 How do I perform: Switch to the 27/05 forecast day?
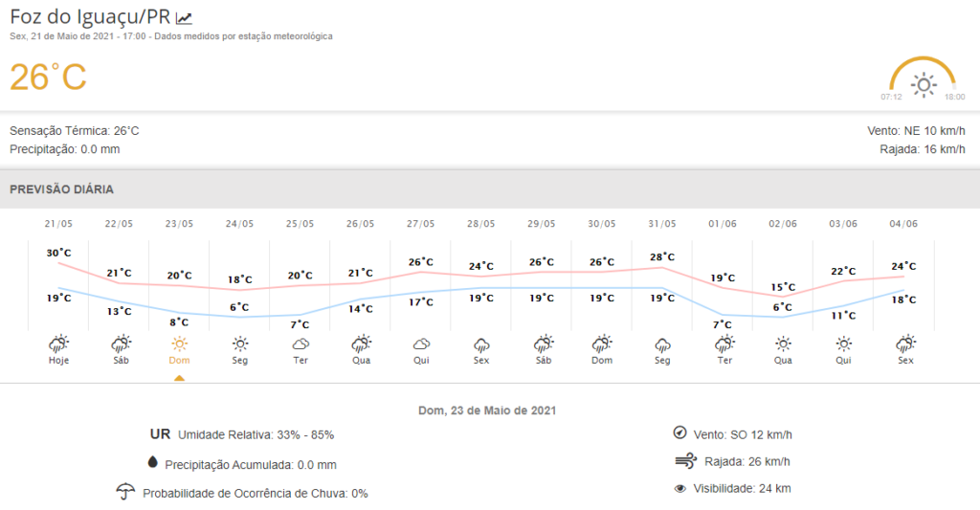coord(420,224)
